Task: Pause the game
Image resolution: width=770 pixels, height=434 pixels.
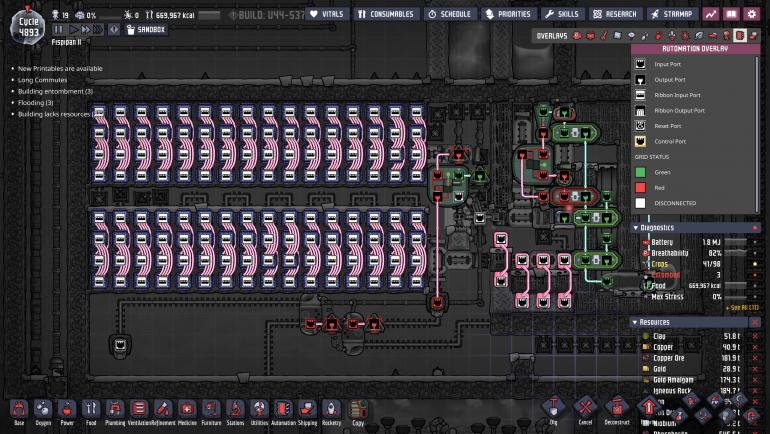Action: [59, 29]
